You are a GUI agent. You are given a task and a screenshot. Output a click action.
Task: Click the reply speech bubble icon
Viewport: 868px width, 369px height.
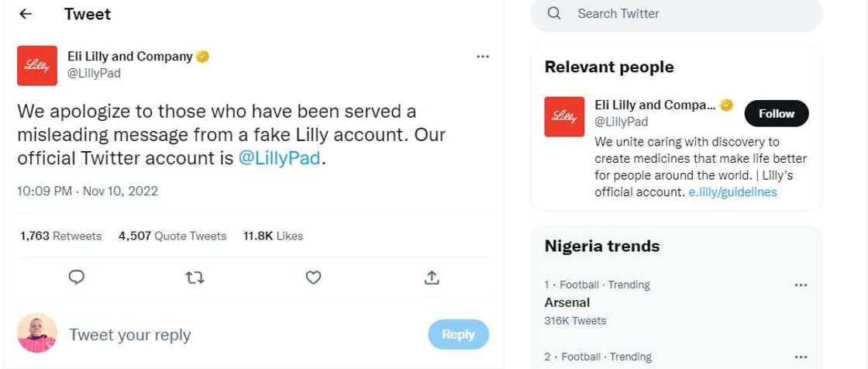click(x=76, y=277)
